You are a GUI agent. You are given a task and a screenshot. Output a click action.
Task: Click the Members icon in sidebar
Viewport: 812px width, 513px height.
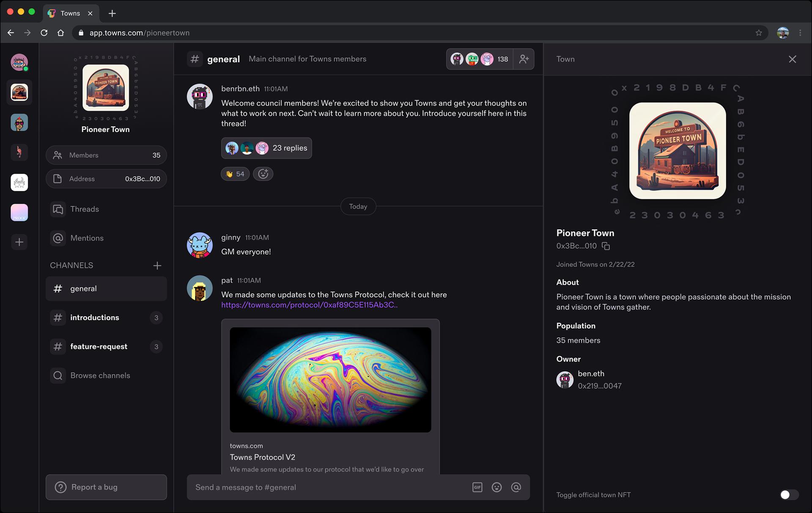click(58, 155)
